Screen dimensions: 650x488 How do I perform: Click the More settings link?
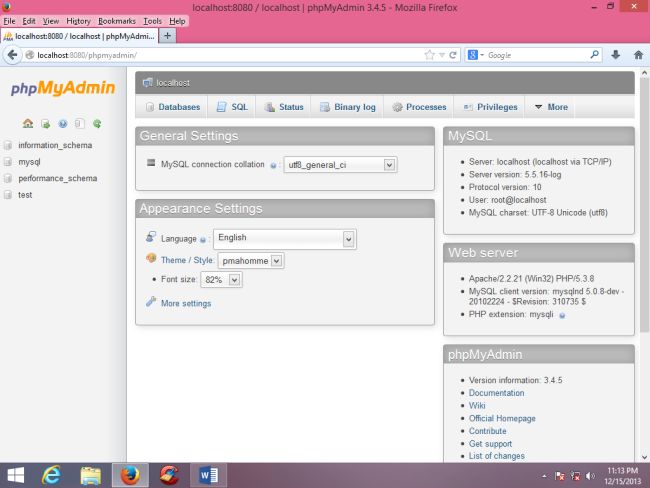(x=186, y=303)
